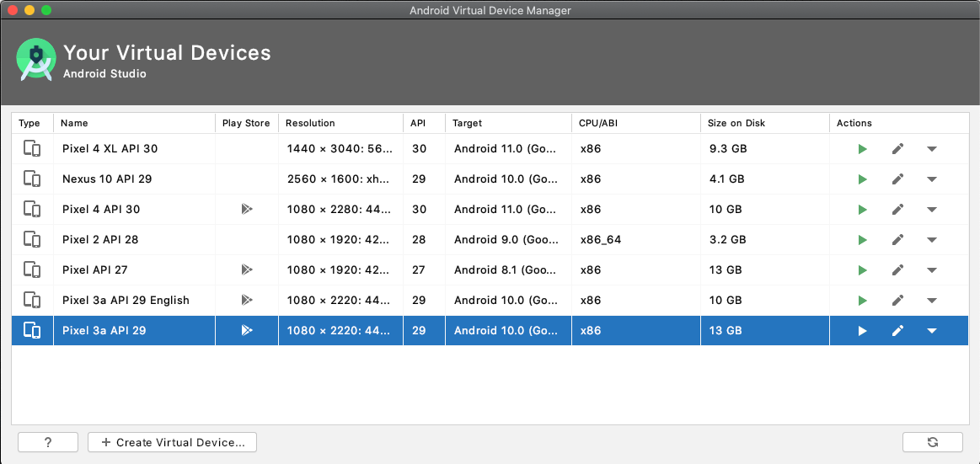This screenshot has height=464, width=980.
Task: Select the Pixel 4 XL API 30 name
Action: pyautogui.click(x=110, y=148)
